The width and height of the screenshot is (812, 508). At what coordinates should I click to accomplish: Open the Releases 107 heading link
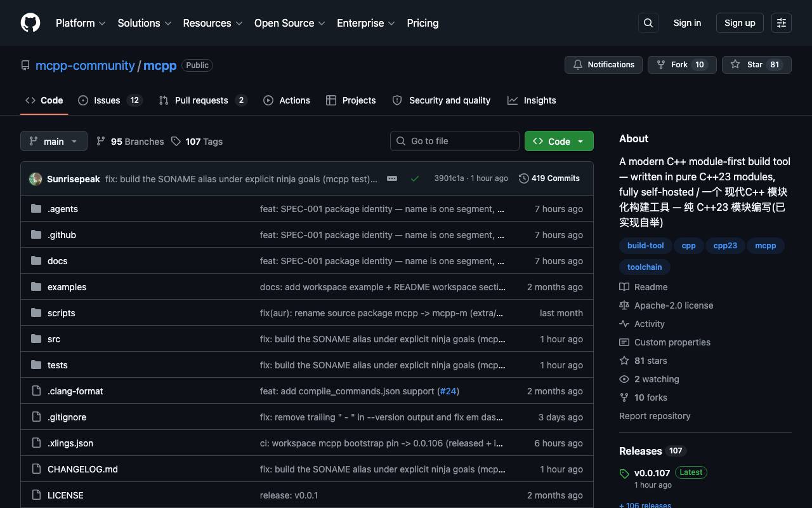[653, 451]
